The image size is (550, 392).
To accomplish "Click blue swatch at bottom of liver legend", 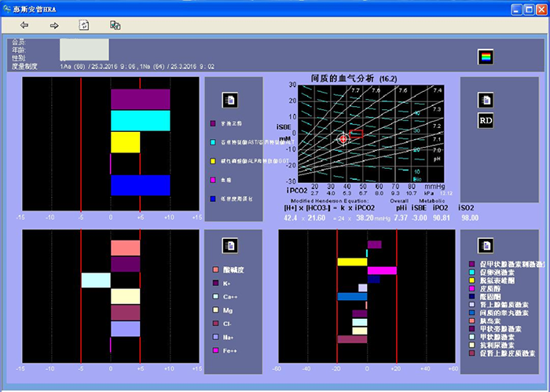I will point(213,199).
